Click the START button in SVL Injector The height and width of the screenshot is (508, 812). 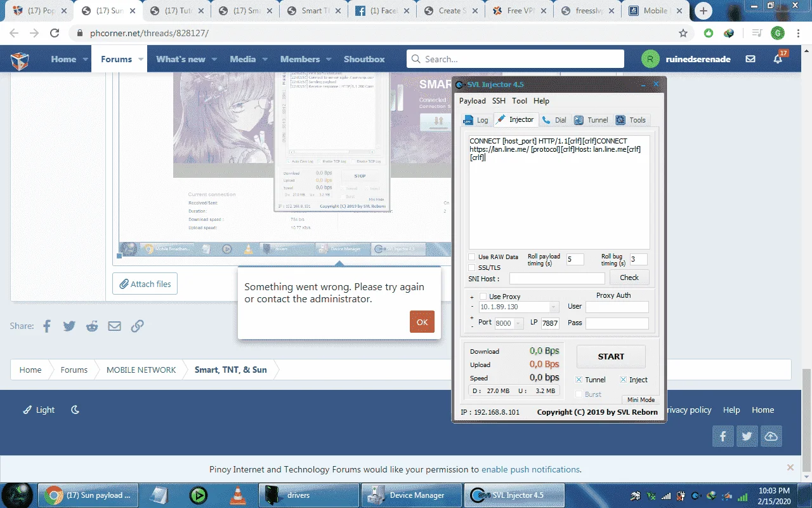(x=611, y=356)
